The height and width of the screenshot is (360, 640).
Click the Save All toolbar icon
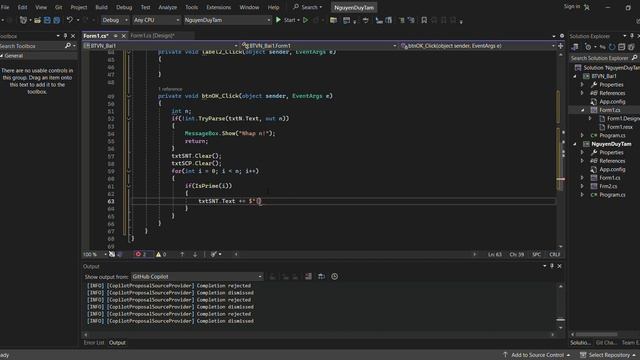pos(57,20)
